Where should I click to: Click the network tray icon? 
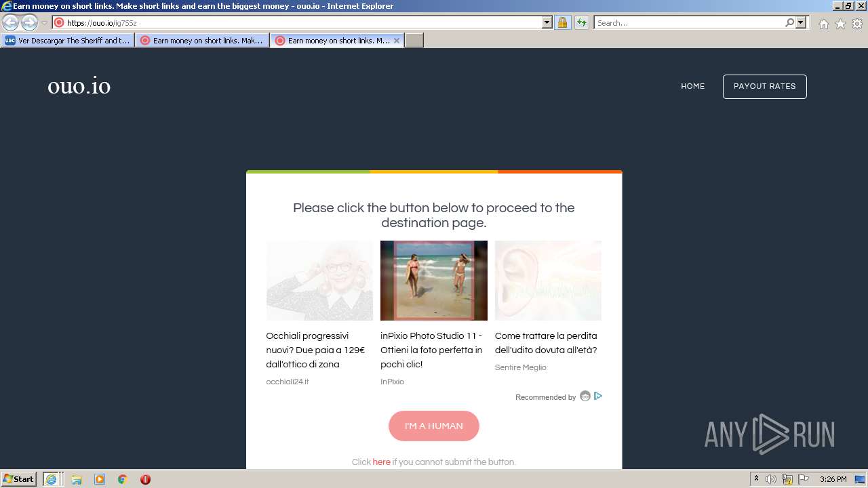787,479
